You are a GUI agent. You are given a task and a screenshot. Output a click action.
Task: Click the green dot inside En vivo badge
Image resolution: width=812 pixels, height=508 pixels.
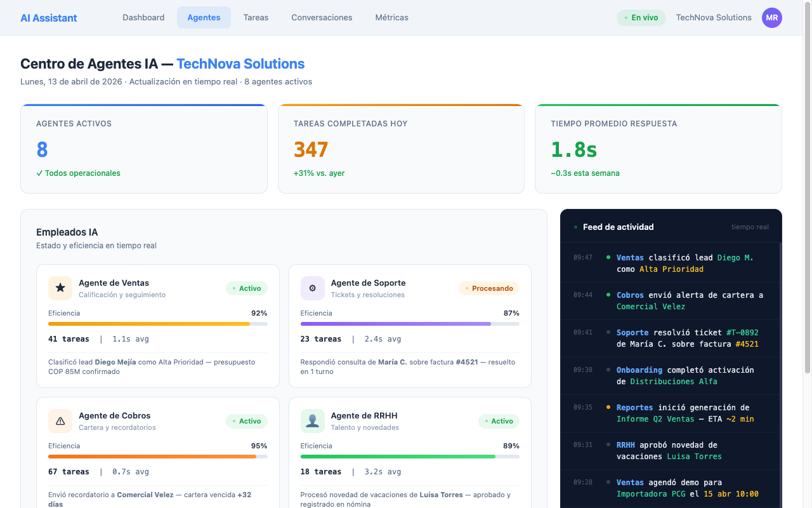point(625,18)
